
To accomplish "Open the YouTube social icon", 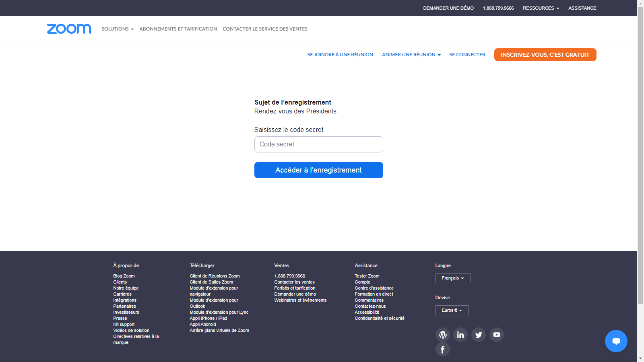I will pyautogui.click(x=497, y=335).
